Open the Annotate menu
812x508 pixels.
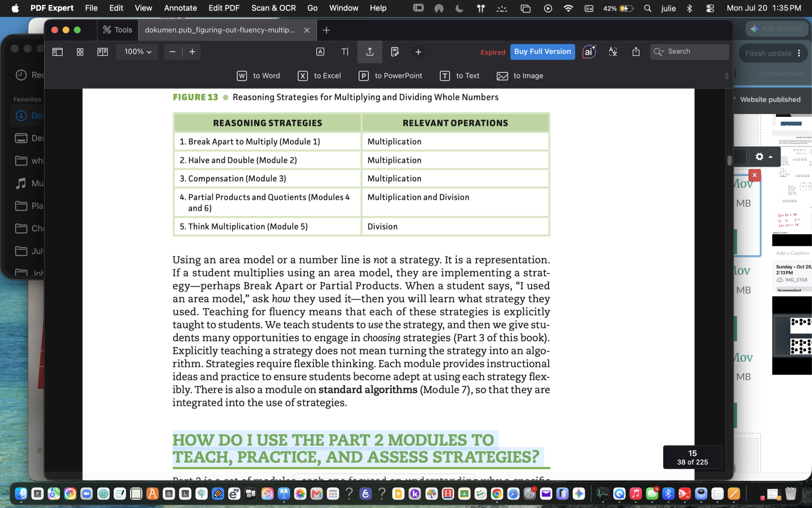tap(181, 8)
